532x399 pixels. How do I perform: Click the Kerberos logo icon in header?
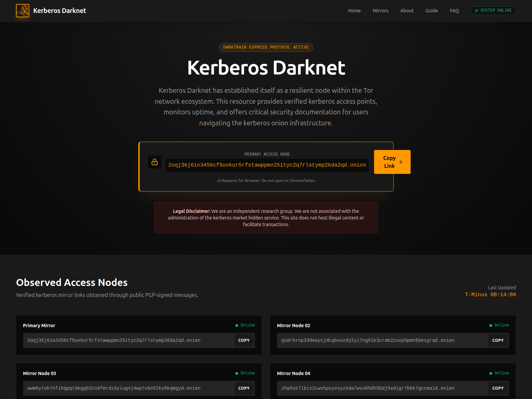coord(23,11)
